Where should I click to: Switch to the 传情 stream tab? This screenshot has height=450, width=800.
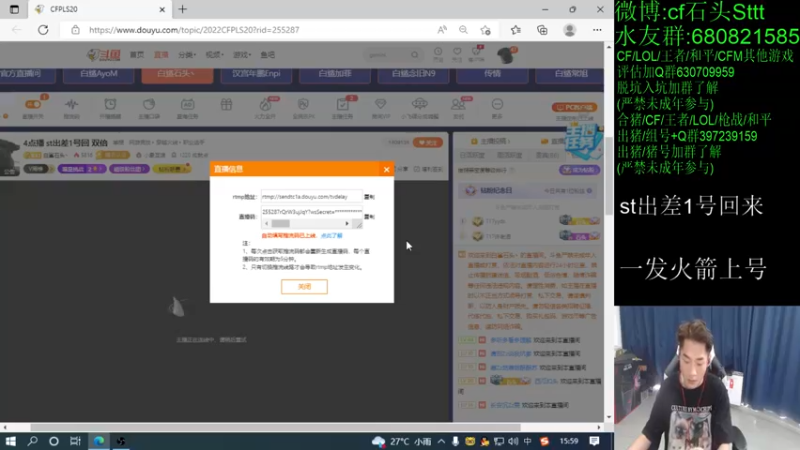[492, 74]
